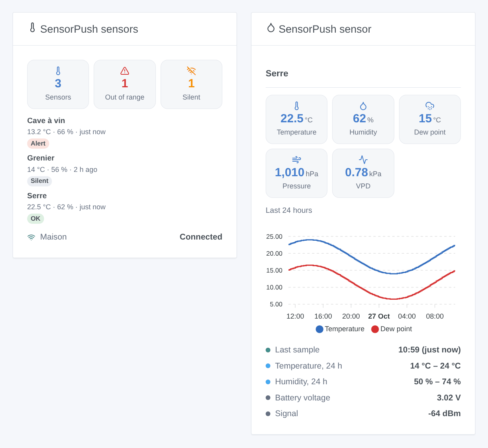Open the Serre sensor in the list
Image resolution: width=488 pixels, height=448 pixels.
tap(125, 207)
